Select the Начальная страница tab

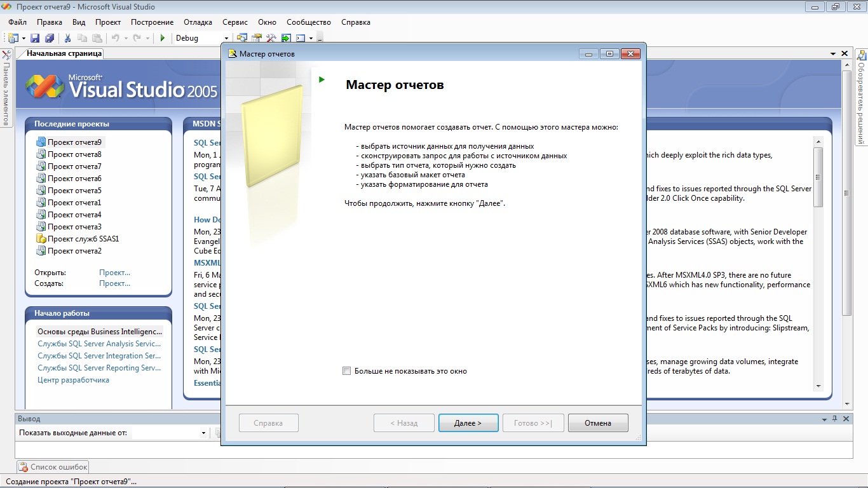[64, 54]
